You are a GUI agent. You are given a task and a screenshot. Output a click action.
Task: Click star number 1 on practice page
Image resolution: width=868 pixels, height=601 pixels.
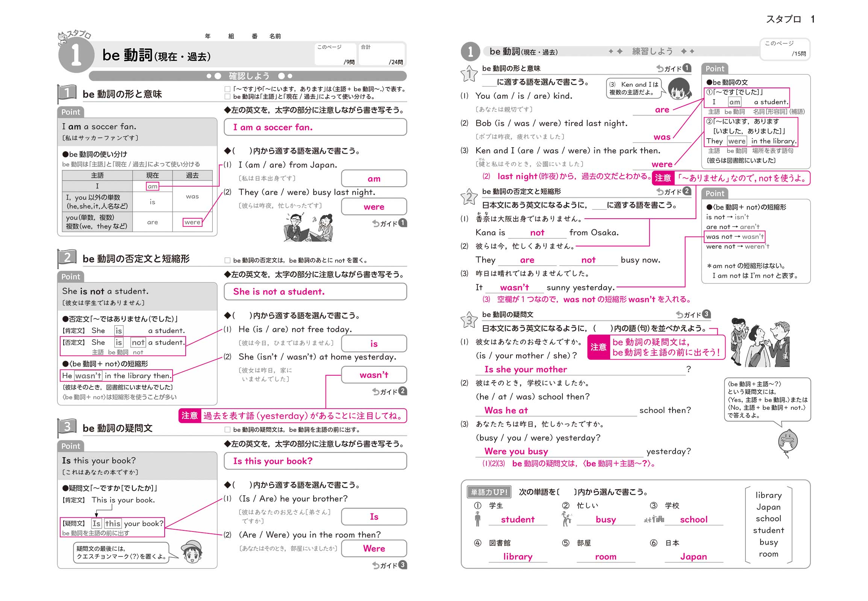469,73
